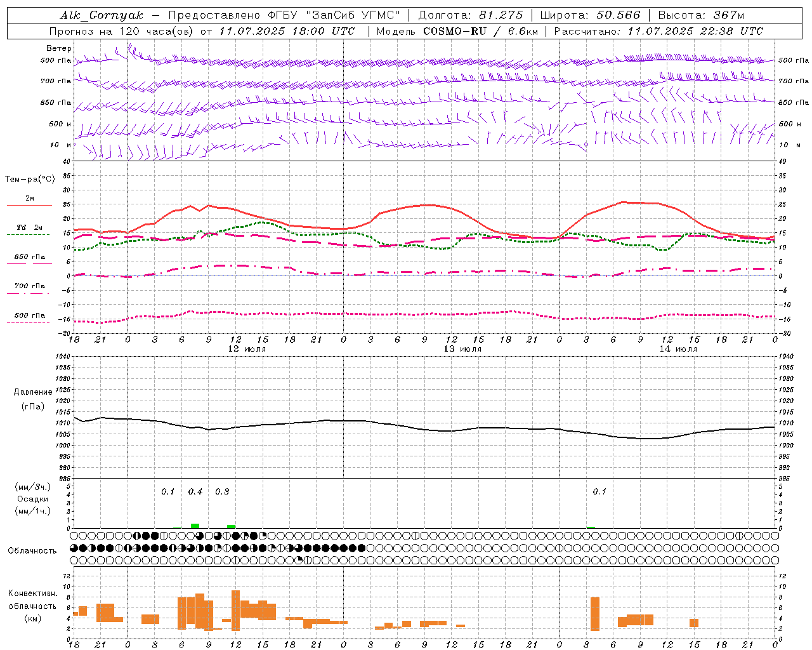Click the green precipitation bar below 0.3
The image size is (812, 650).
click(x=231, y=526)
